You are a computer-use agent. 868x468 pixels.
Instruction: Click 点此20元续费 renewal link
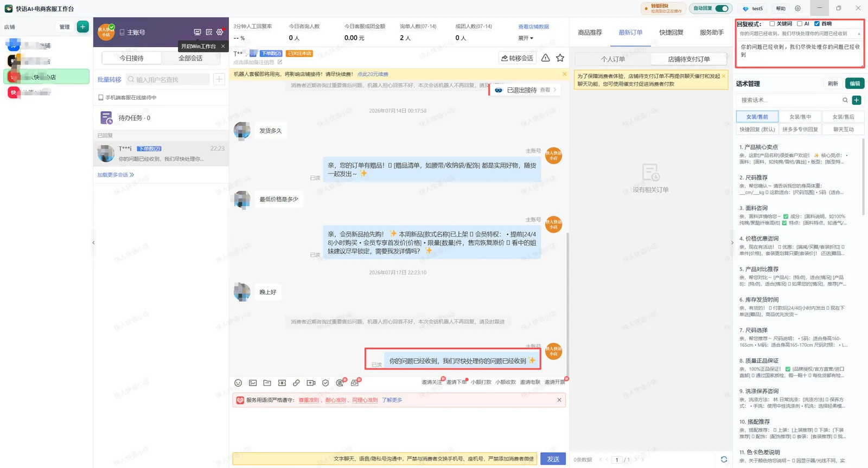(373, 74)
